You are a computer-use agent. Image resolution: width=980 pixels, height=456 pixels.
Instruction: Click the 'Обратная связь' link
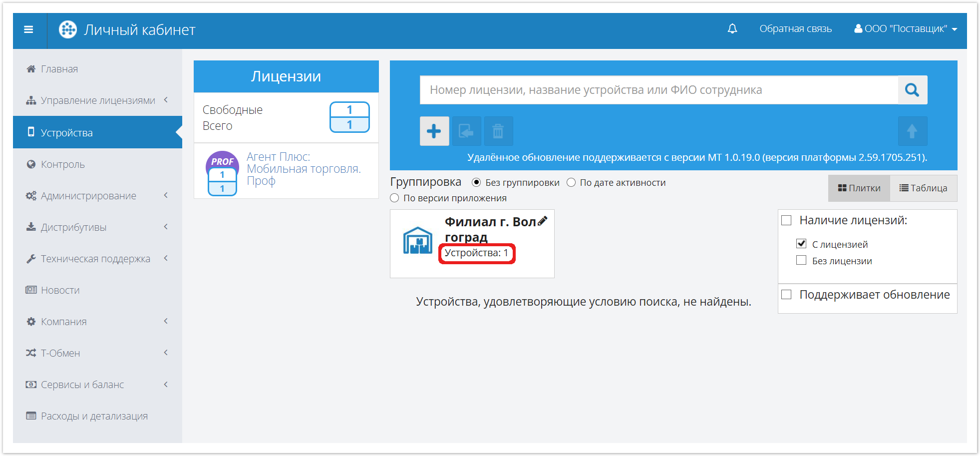(x=795, y=29)
